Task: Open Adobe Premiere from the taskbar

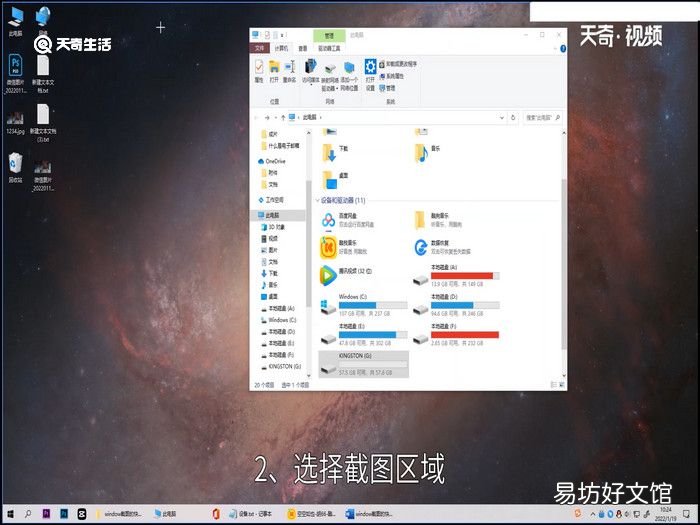Action: [x=46, y=514]
